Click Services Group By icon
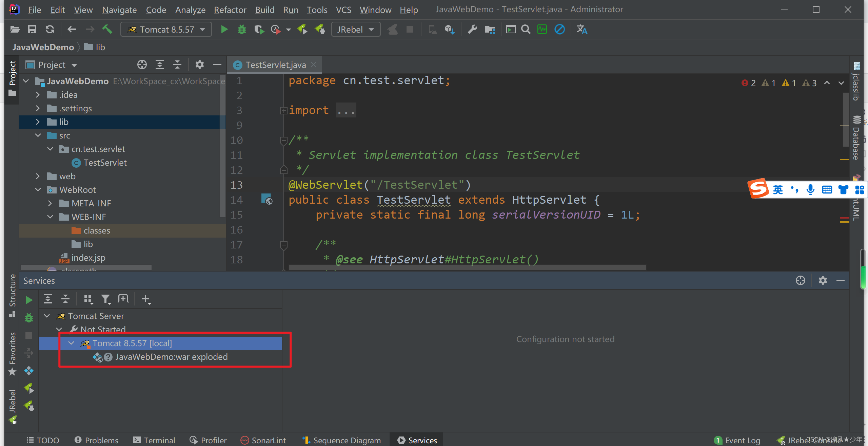 pyautogui.click(x=88, y=299)
